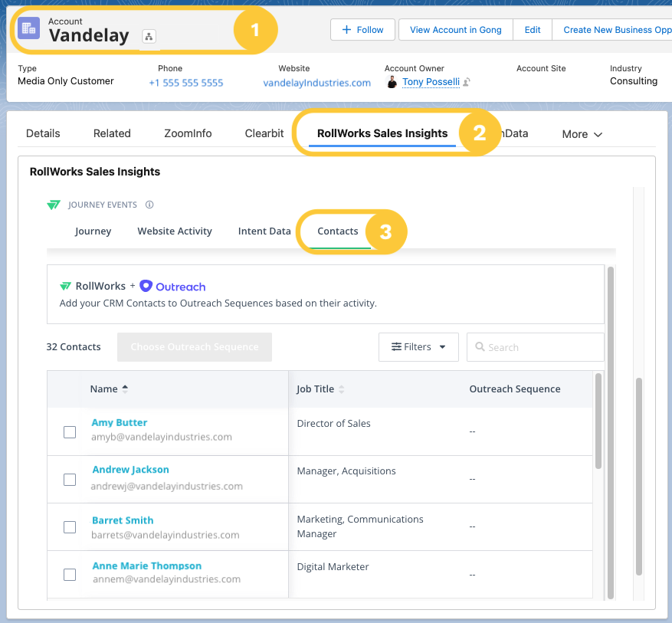Click the email amyb@vandelayindustries.com
Image resolution: width=672 pixels, height=623 pixels.
point(161,437)
